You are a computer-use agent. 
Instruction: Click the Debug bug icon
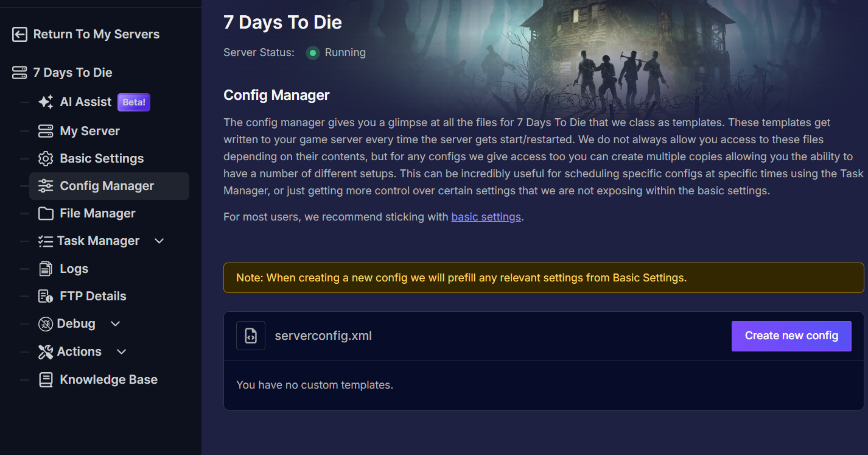point(46,324)
